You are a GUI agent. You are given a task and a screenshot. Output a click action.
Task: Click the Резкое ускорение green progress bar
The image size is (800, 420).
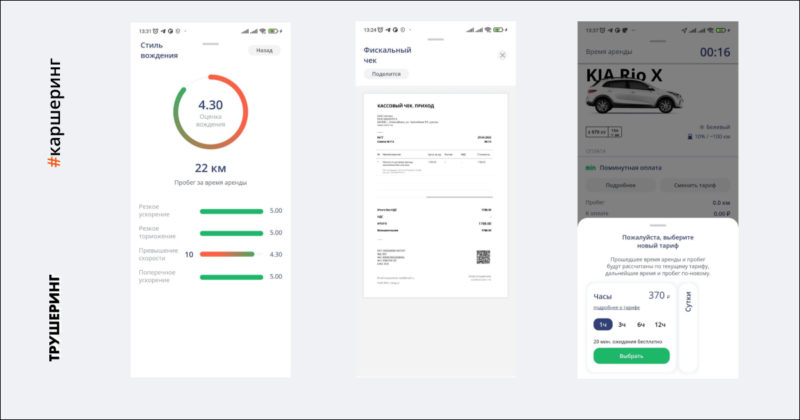point(231,211)
